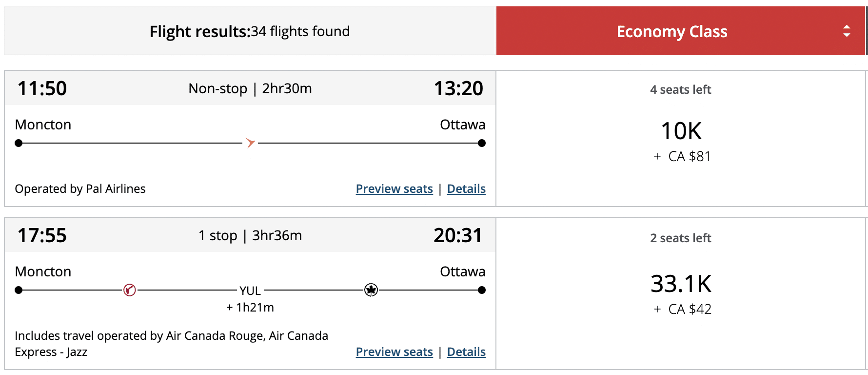The height and width of the screenshot is (375, 868).
Task: Select the 33.1K points fare
Action: [x=681, y=284]
